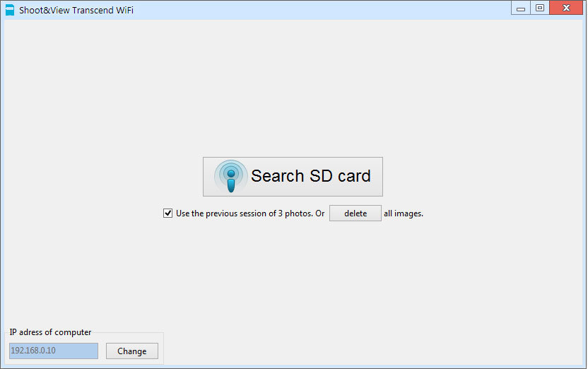The height and width of the screenshot is (369, 588).
Task: Click the 'IP adress of computer' label
Action: point(50,332)
